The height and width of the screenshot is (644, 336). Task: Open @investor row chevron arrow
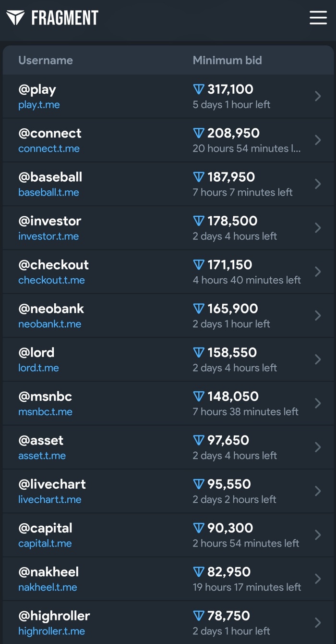point(318,228)
